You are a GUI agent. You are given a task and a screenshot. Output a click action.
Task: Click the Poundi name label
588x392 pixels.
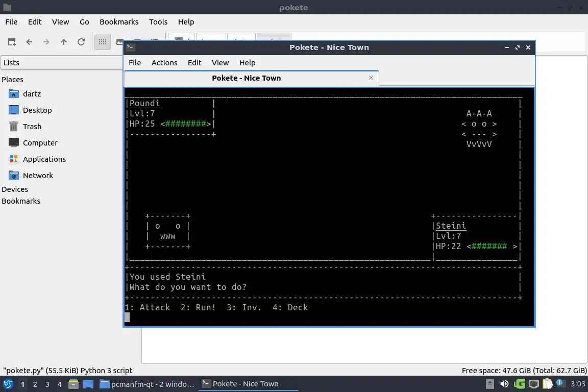click(144, 103)
